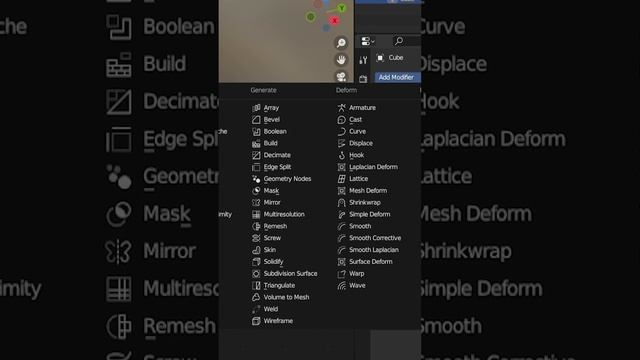Click the Multiresolution modifier icon
Screen dimensions: 640x360
[256, 214]
